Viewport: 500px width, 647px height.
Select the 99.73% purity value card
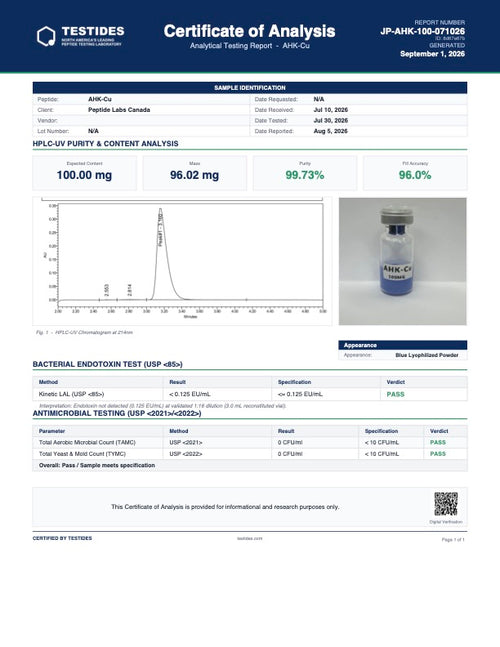tap(305, 173)
